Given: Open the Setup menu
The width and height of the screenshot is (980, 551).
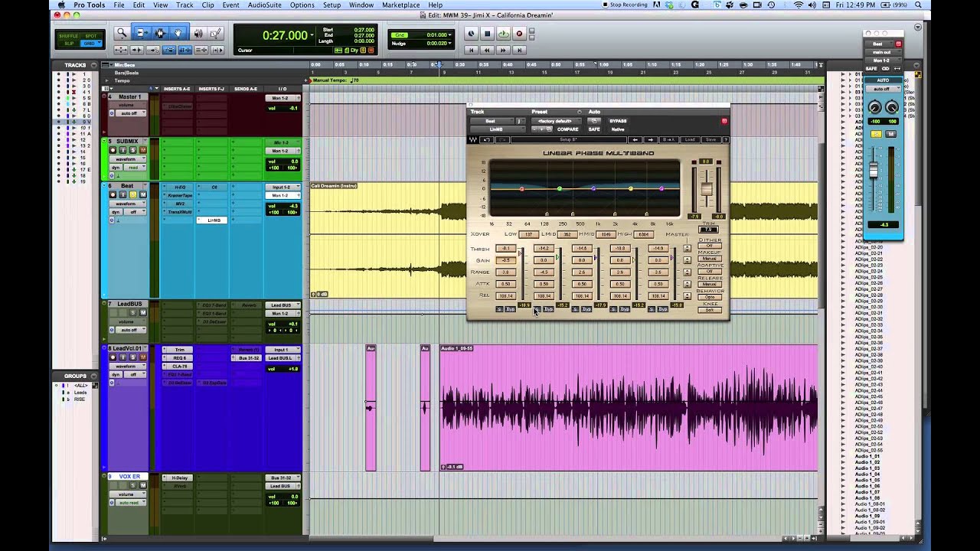Looking at the screenshot, I should click(x=332, y=5).
